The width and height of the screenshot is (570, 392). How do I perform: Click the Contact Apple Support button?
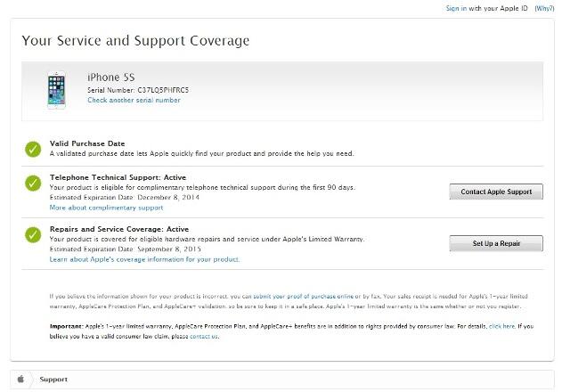pos(496,192)
